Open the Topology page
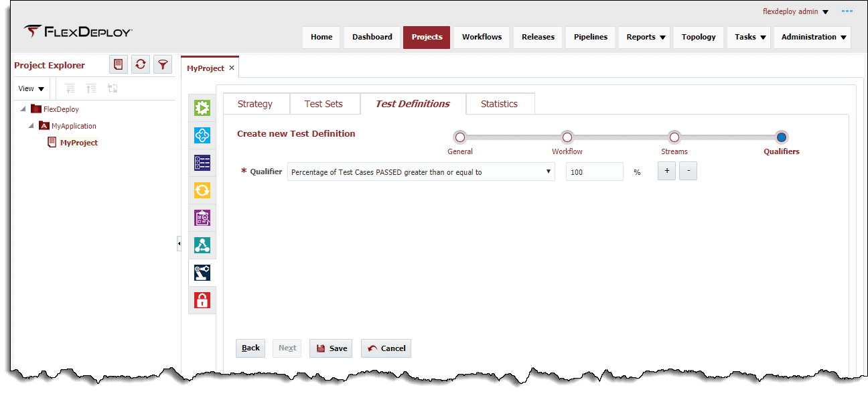The width and height of the screenshot is (868, 398). [699, 37]
